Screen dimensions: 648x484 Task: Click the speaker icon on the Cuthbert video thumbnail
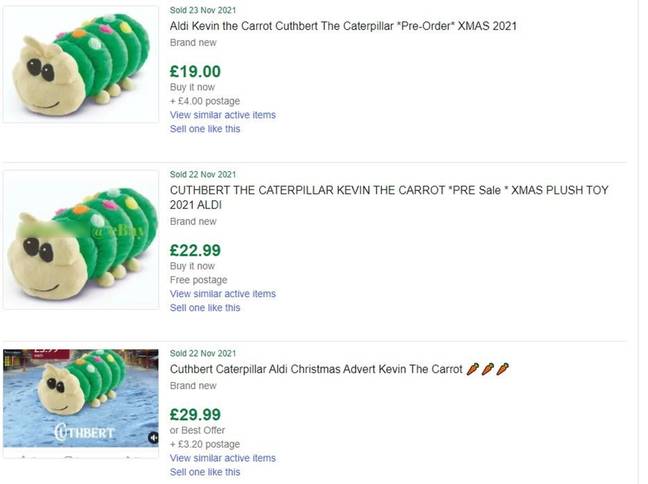click(153, 437)
